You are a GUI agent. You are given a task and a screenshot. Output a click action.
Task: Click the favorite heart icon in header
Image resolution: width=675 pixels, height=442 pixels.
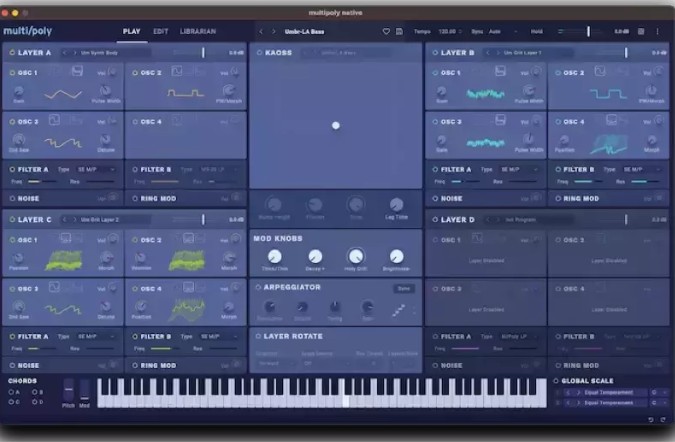pyautogui.click(x=386, y=31)
